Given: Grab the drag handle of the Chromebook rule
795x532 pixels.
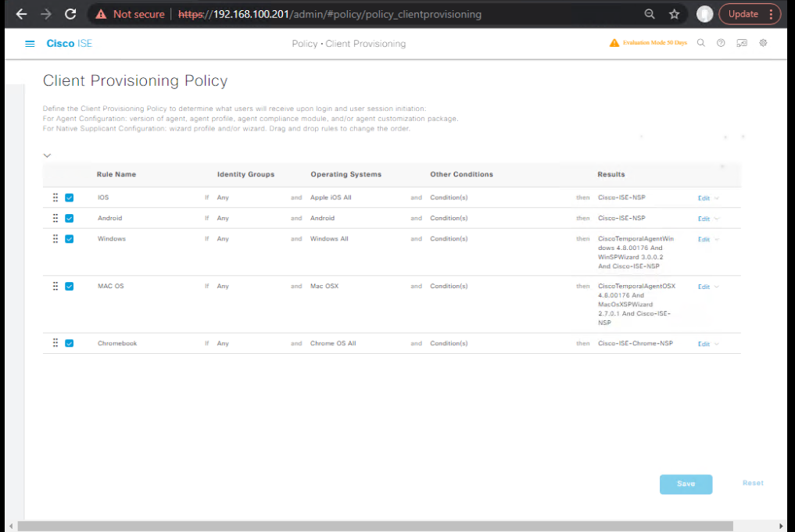Looking at the screenshot, I should 56,343.
